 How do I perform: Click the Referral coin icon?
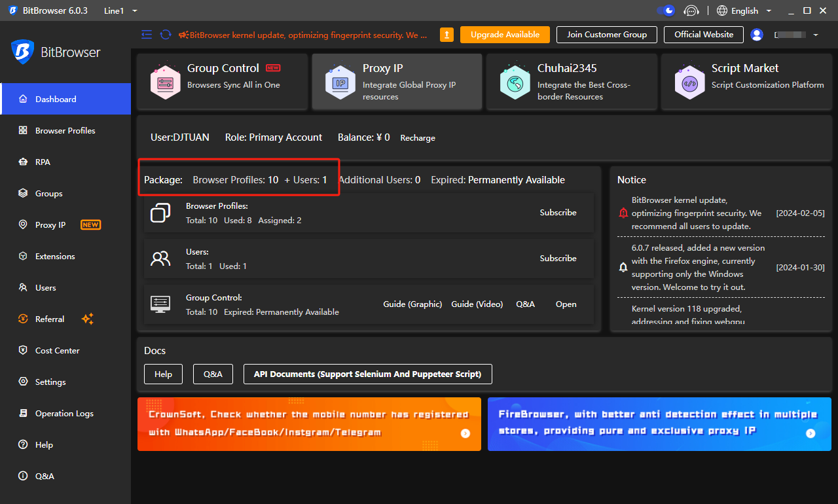(23, 319)
